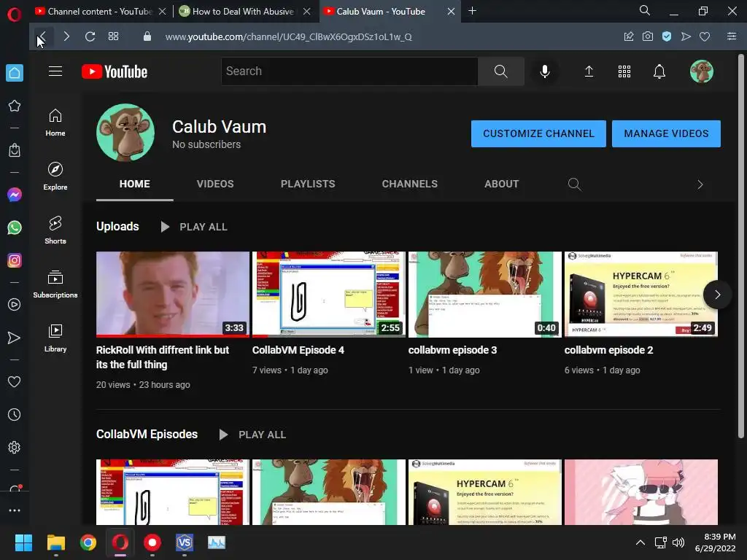747x560 pixels.
Task: Open Opera tab grid start page button
Action: tap(113, 36)
